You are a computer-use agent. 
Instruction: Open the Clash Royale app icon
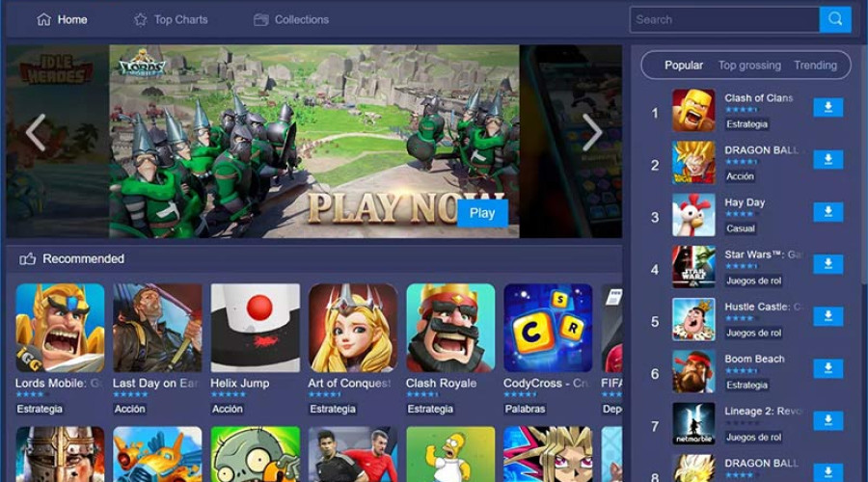(x=450, y=328)
